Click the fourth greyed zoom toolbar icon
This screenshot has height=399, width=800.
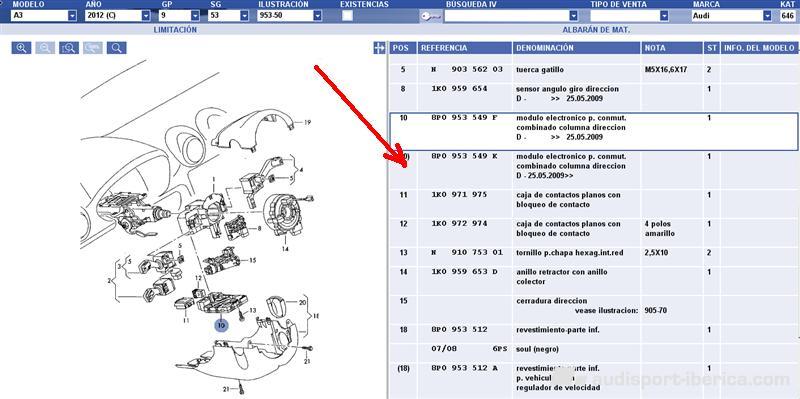[x=93, y=48]
